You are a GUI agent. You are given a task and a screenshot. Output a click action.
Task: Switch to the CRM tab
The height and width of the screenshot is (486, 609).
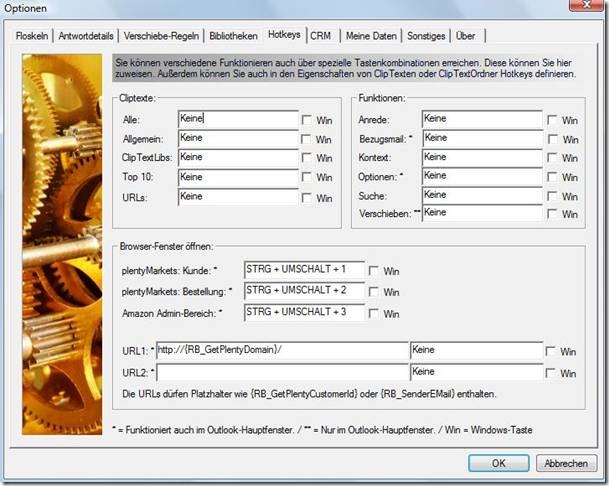(x=321, y=36)
